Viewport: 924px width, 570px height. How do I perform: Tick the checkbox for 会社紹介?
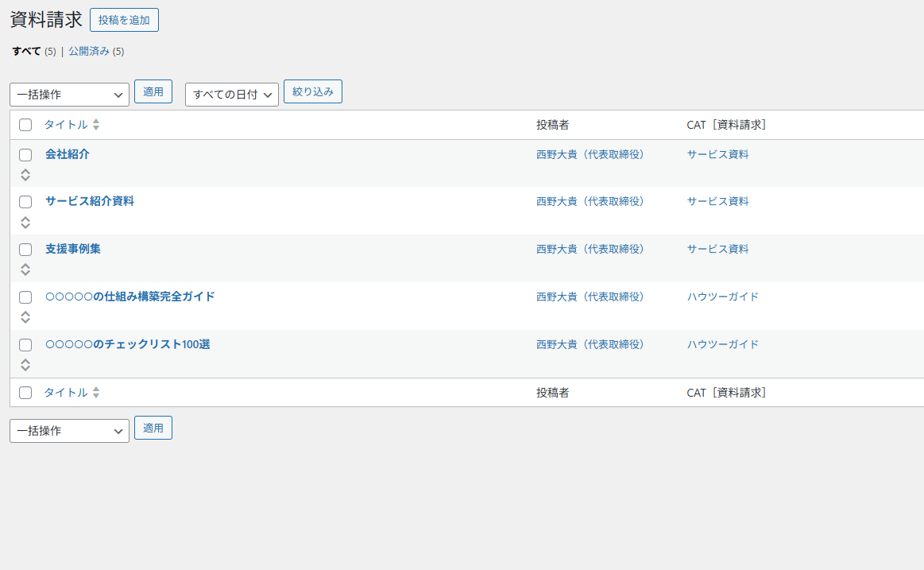pyautogui.click(x=25, y=155)
